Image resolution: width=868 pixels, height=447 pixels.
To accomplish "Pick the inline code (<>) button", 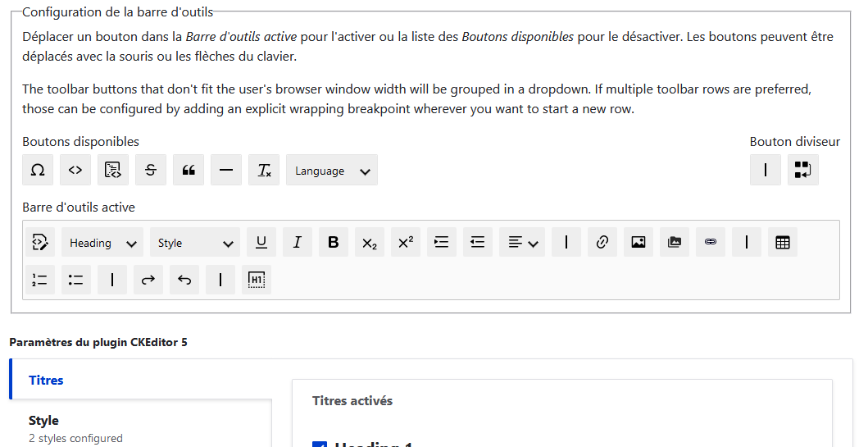I will click(x=75, y=170).
